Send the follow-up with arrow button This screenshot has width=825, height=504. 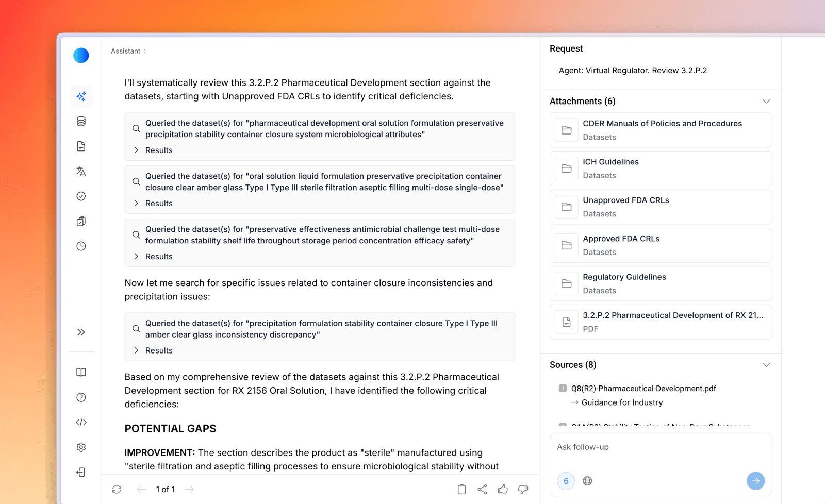click(x=755, y=481)
